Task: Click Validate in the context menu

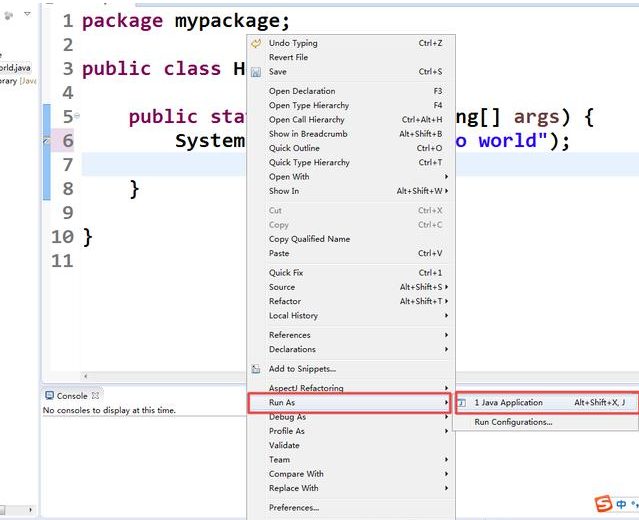Action: point(284,446)
